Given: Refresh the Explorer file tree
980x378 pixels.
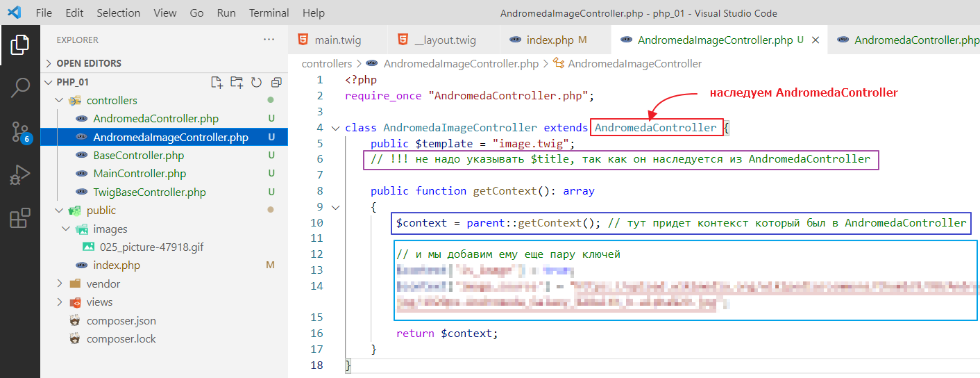Looking at the screenshot, I should (256, 82).
